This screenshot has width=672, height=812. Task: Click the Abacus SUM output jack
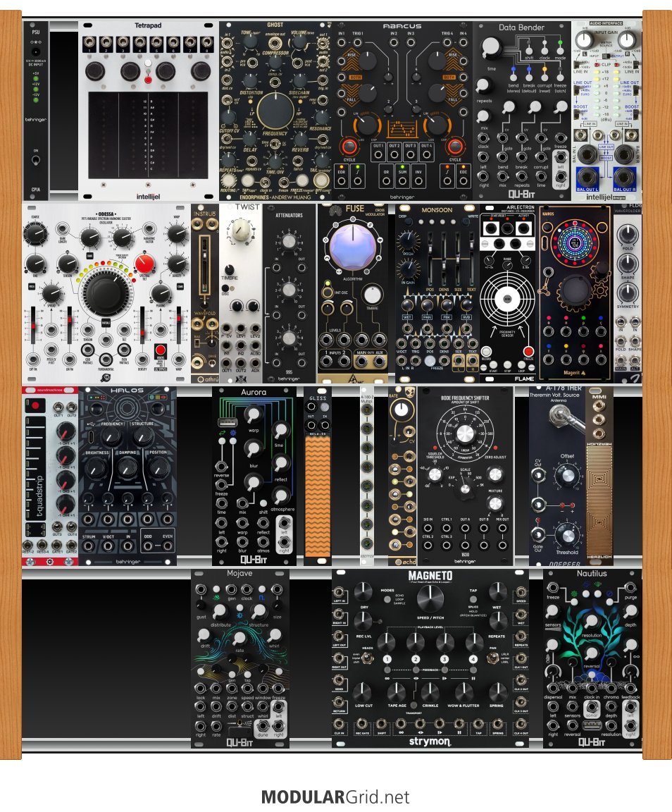[x=402, y=181]
